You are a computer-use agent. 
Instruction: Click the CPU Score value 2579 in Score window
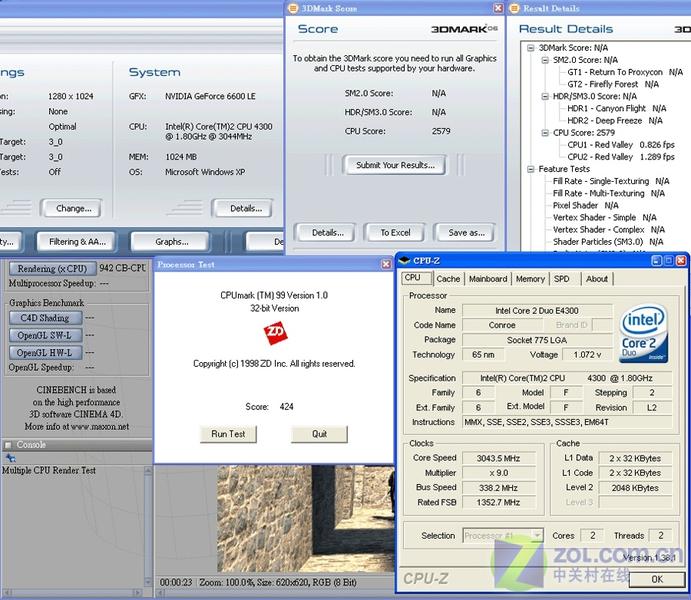[441, 131]
